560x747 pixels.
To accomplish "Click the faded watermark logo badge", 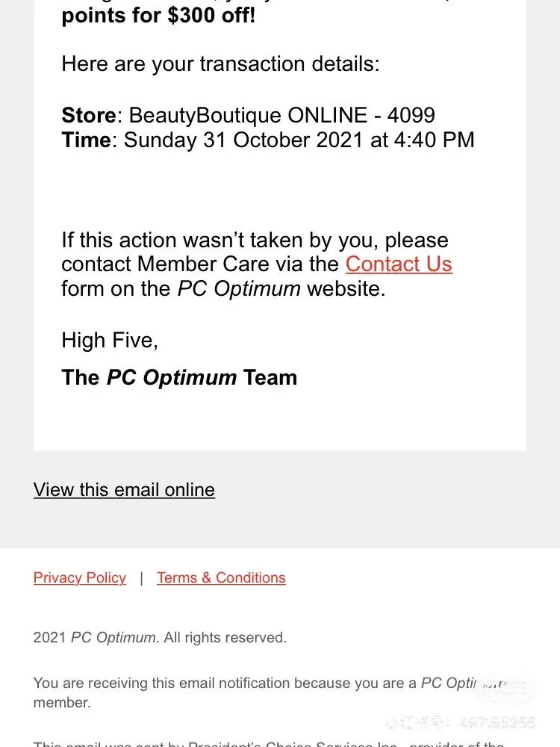I will 505,686.
